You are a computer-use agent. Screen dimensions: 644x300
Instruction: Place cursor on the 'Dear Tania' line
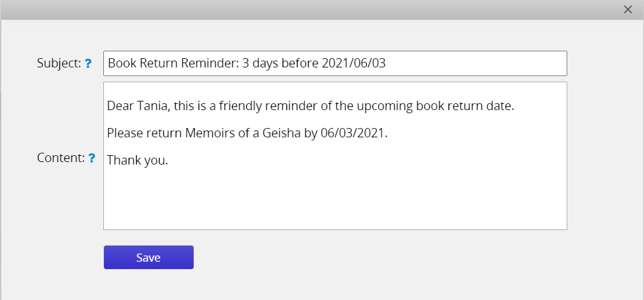coord(311,106)
